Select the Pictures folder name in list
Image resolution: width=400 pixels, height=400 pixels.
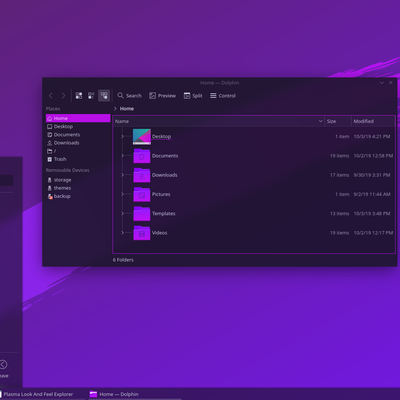pyautogui.click(x=161, y=194)
